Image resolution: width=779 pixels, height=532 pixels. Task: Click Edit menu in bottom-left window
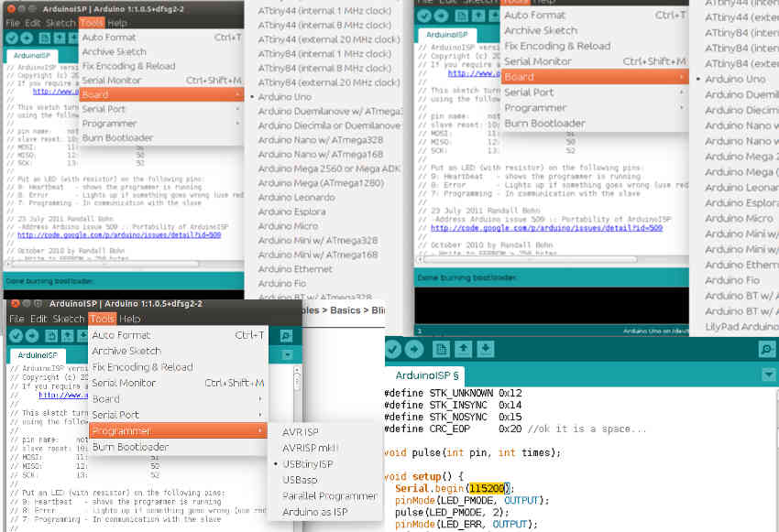(38, 319)
